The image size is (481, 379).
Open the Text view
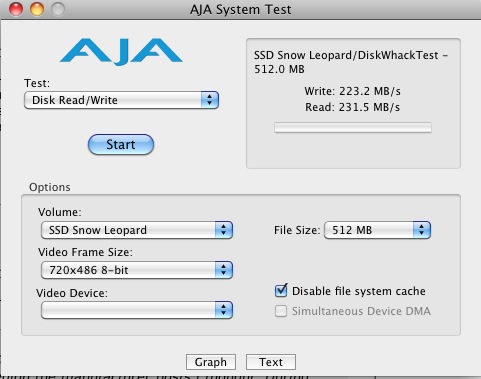(x=271, y=362)
